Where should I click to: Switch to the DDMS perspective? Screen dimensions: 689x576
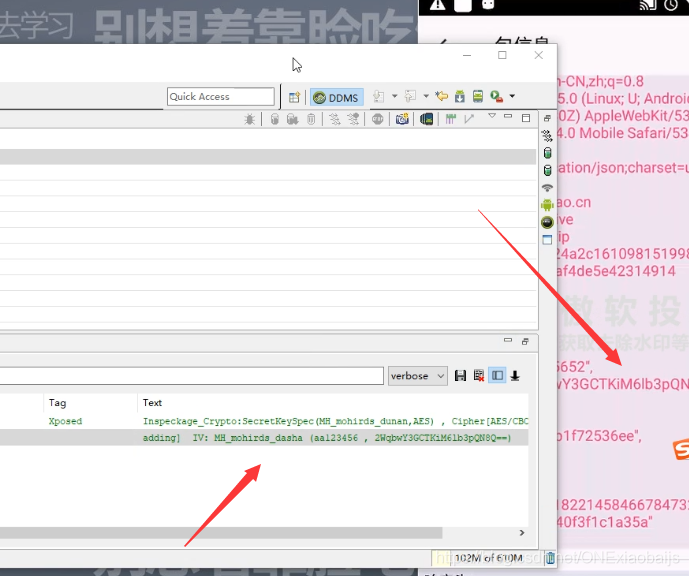point(337,97)
